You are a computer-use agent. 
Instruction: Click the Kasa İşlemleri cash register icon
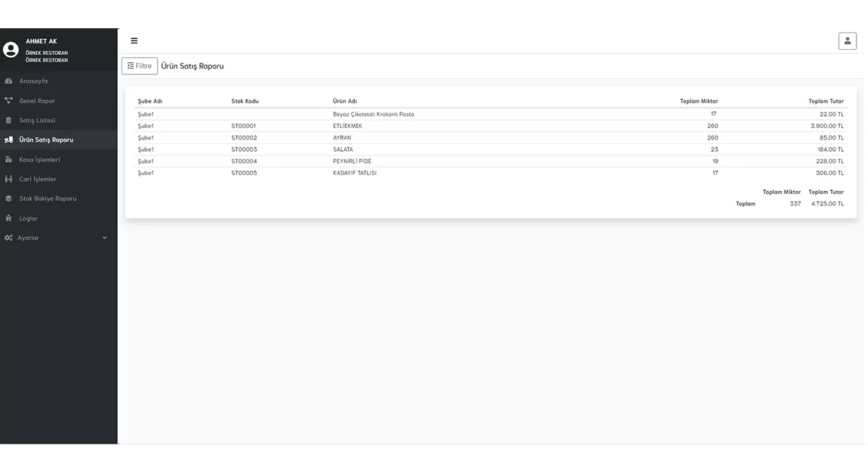tap(9, 159)
